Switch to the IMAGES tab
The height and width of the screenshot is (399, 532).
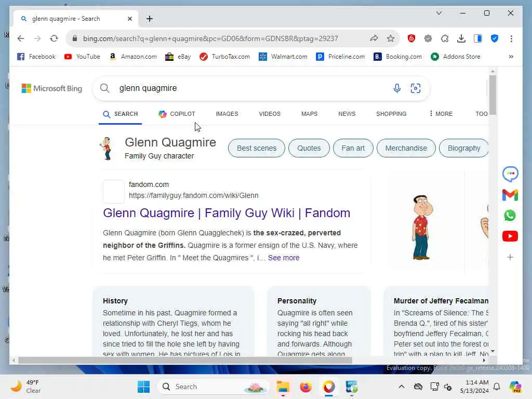[227, 114]
